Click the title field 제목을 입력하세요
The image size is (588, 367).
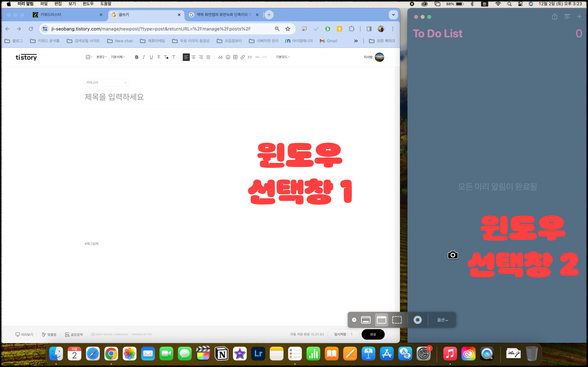tap(114, 97)
